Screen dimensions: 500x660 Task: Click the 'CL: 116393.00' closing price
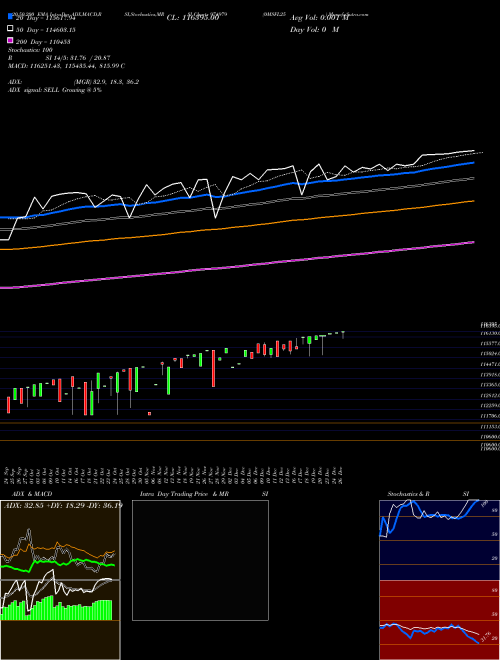click(193, 18)
